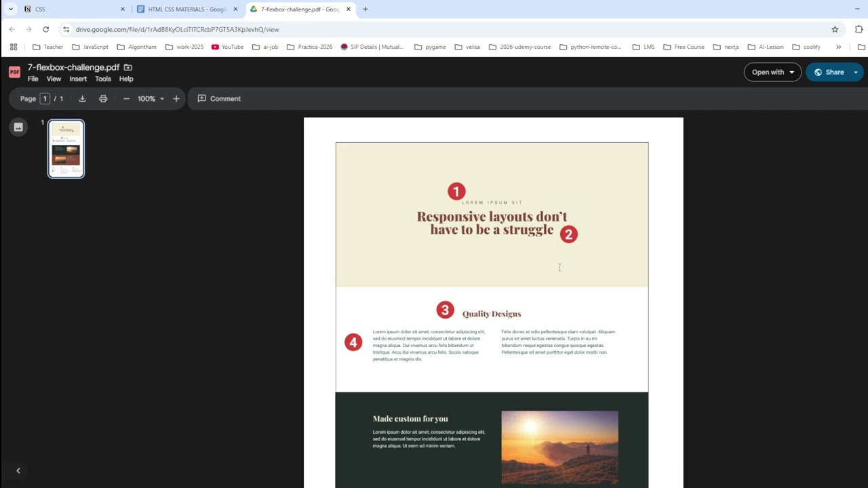Toggle the page thumbnails sidebar icon
868x488 pixels.
18,127
